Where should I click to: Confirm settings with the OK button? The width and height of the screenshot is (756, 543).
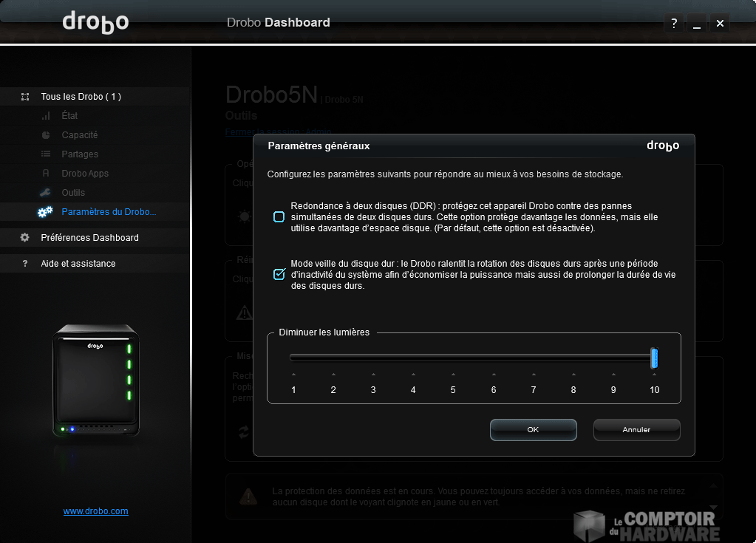[533, 429]
